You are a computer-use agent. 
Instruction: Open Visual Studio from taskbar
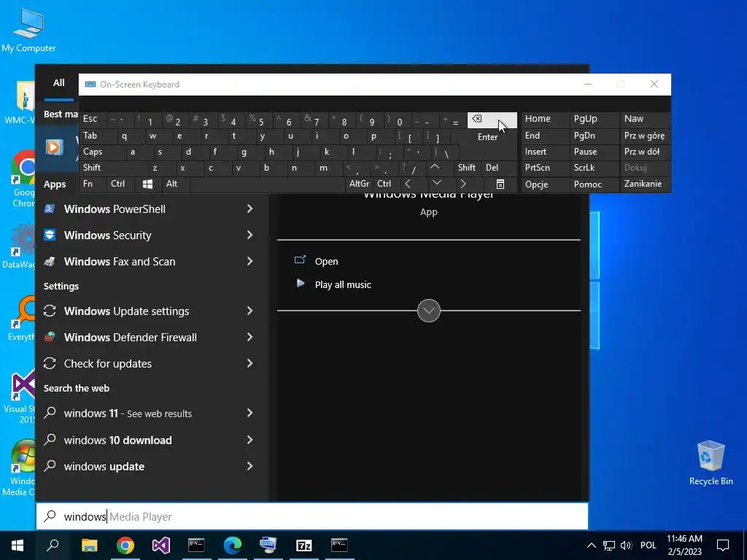[x=161, y=545]
